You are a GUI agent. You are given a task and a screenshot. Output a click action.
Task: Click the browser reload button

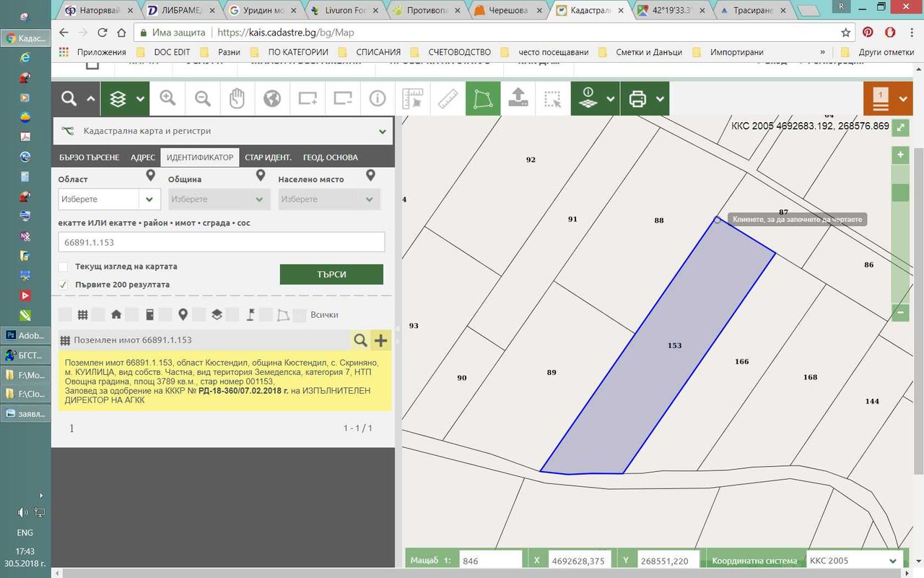click(x=103, y=33)
